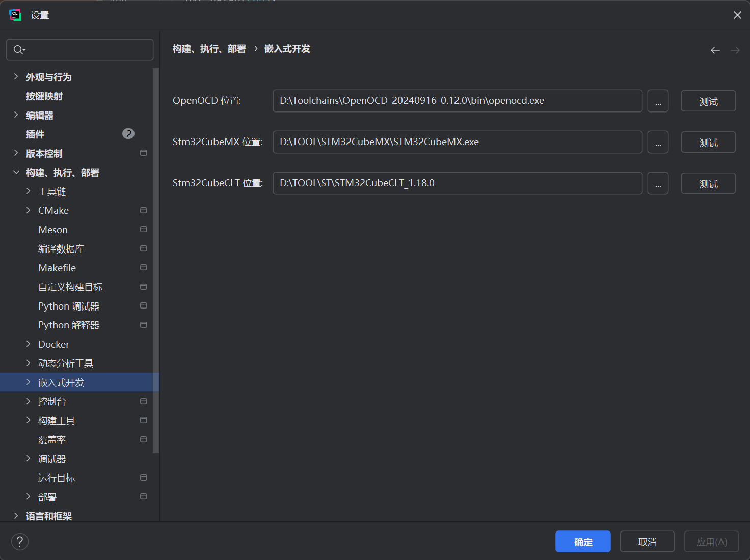Click the disabled 应用(A) button
The height and width of the screenshot is (560, 750).
[711, 542]
